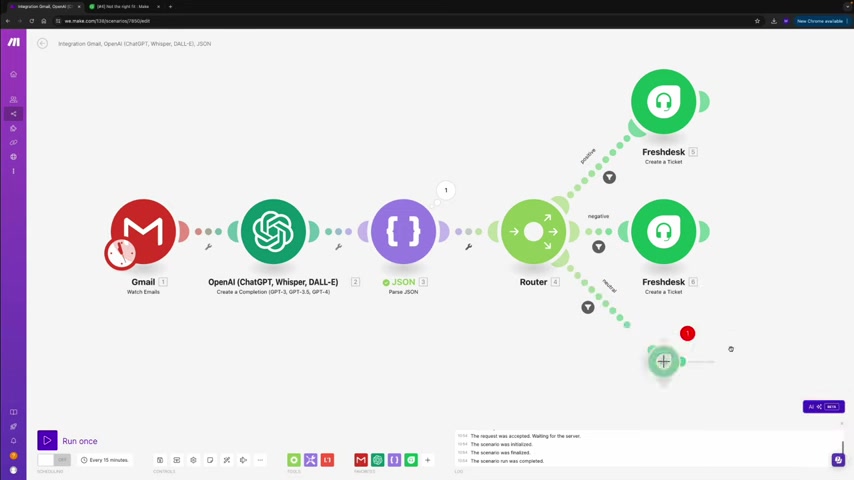Switch to the Integration Gmail, OpenAI browser tab
Screen dimensions: 854x480
click(45, 7)
